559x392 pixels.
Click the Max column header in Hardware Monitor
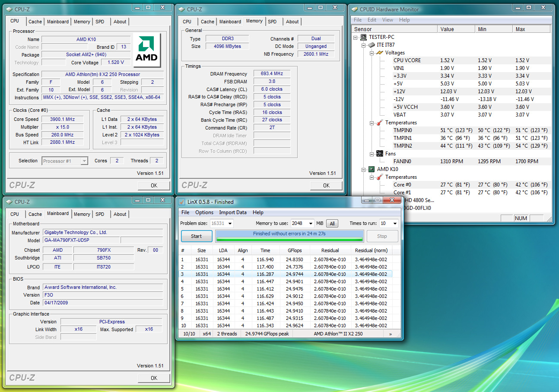532,29
